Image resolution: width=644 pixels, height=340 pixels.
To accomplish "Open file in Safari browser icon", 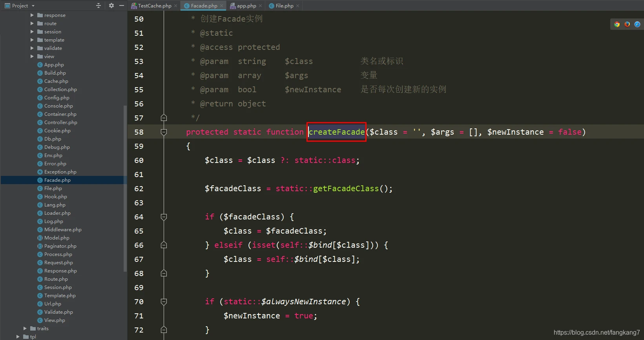I will click(637, 24).
